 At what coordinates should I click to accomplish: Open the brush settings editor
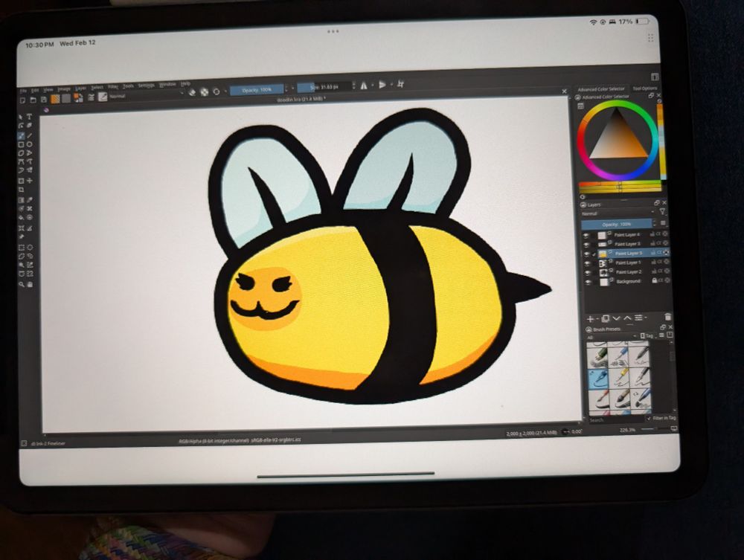(x=90, y=97)
